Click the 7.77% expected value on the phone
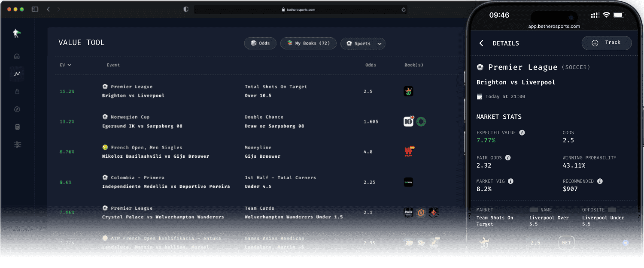 pos(486,140)
